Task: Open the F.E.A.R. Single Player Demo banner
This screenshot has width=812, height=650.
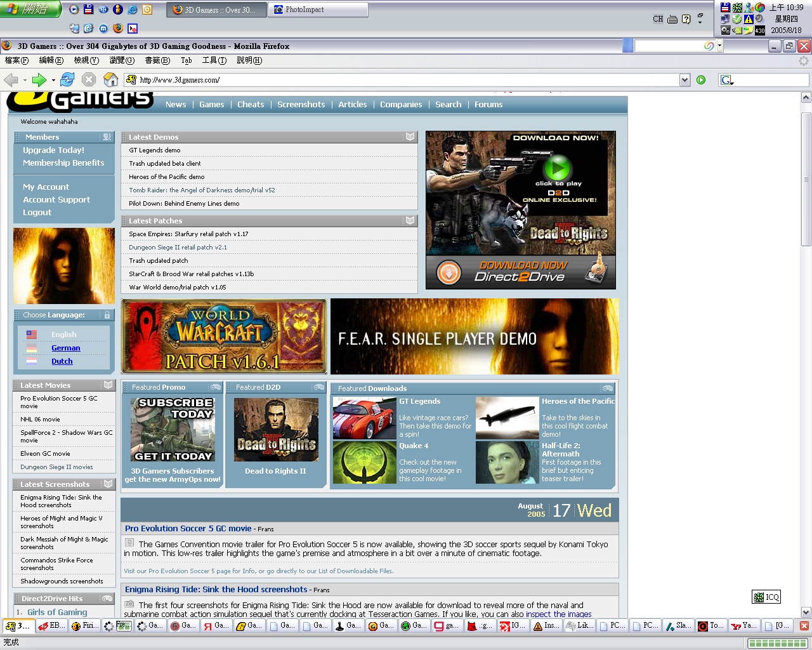Action: [475, 336]
